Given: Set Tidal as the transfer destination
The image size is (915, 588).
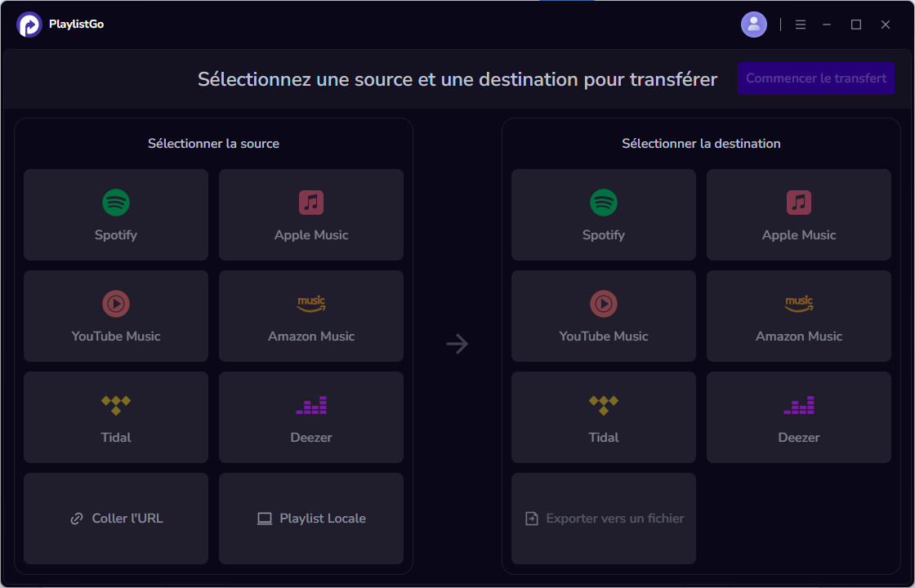Looking at the screenshot, I should 603,417.
